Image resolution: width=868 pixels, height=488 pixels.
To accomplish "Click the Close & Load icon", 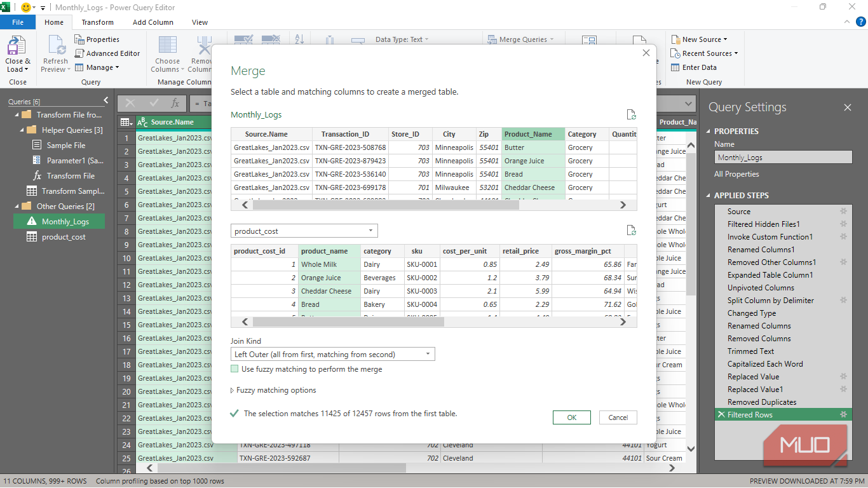I will tap(16, 46).
